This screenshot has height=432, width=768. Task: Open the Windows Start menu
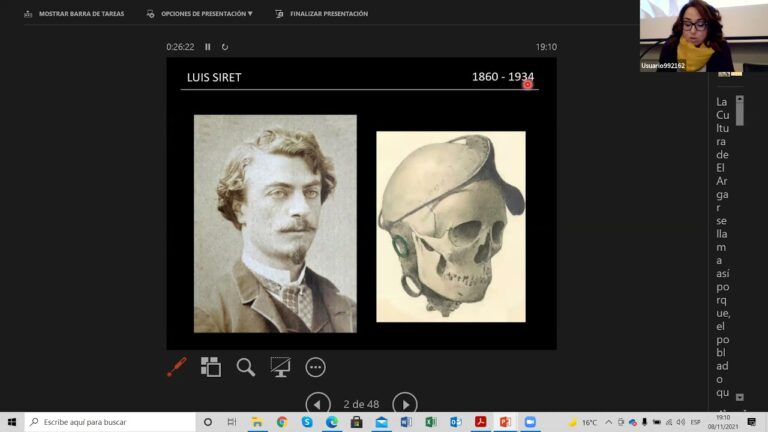(12, 422)
